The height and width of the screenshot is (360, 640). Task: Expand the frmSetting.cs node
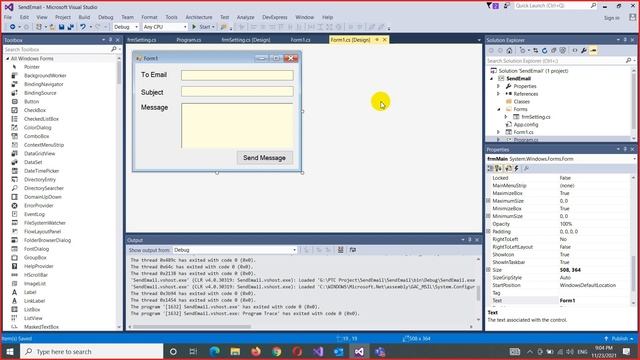click(x=506, y=117)
